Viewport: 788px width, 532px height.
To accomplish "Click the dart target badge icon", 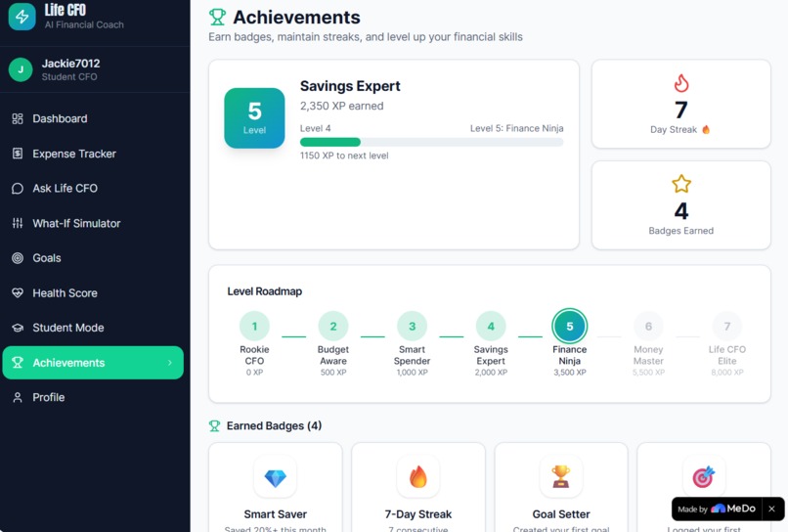I will click(x=704, y=476).
